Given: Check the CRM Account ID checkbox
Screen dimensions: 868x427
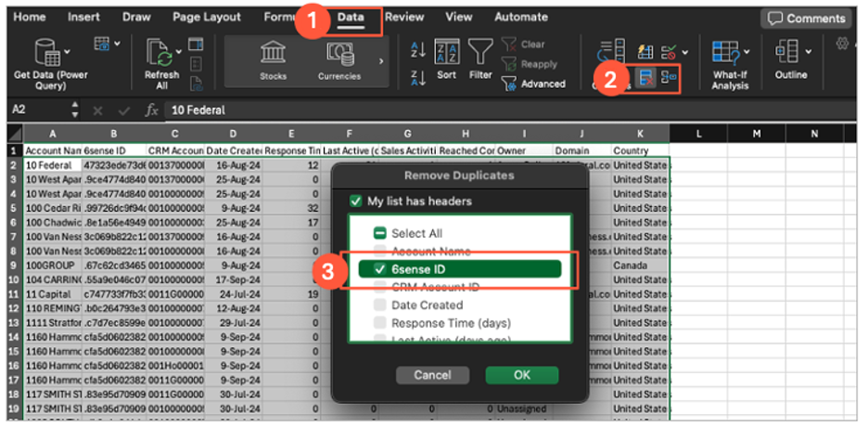Looking at the screenshot, I should (x=380, y=287).
